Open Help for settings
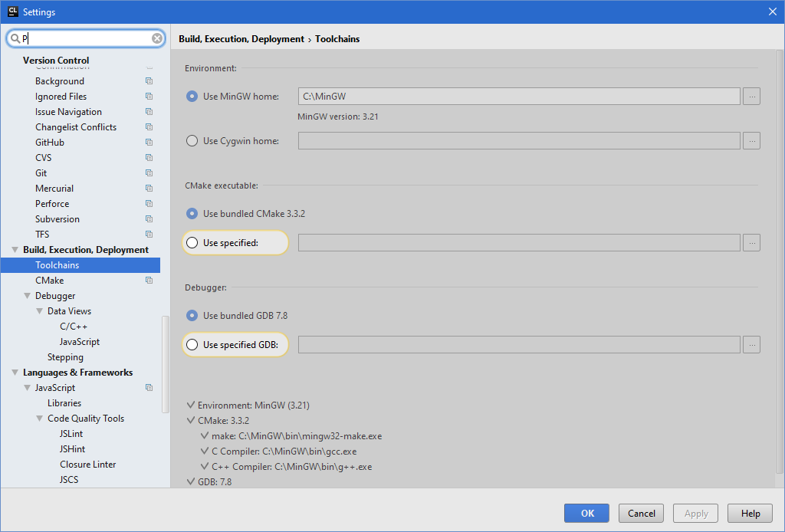The width and height of the screenshot is (785, 532). (x=751, y=513)
